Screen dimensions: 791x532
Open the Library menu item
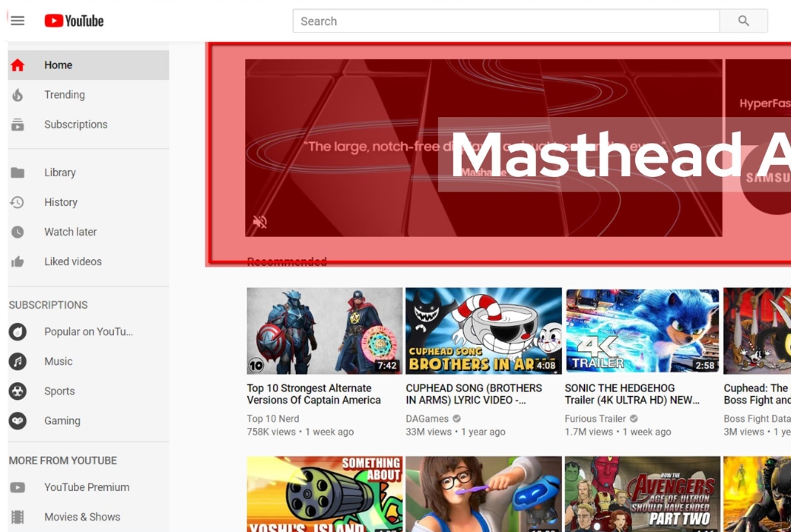pos(88,173)
